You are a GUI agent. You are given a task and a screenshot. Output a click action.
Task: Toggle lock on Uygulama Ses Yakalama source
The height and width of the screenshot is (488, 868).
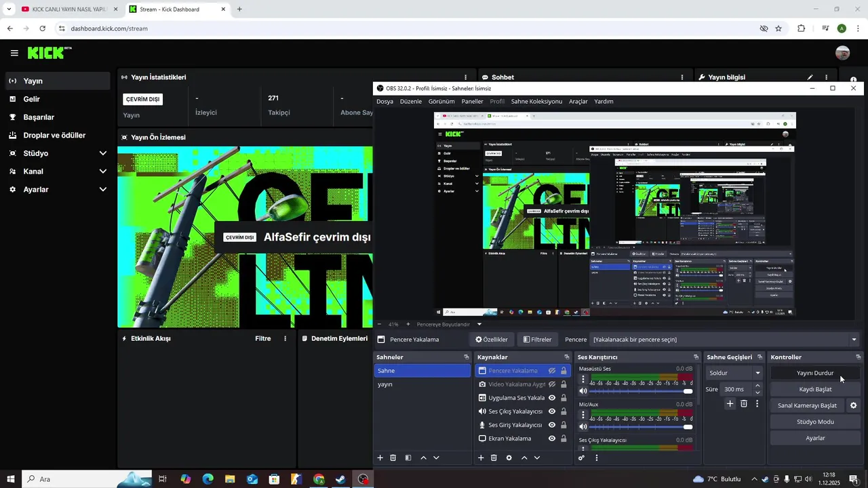click(x=564, y=398)
